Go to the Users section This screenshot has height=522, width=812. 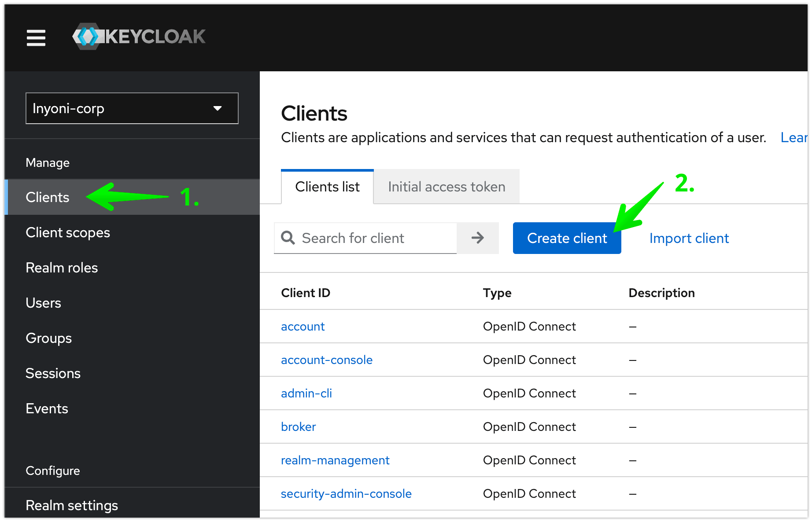pos(43,303)
